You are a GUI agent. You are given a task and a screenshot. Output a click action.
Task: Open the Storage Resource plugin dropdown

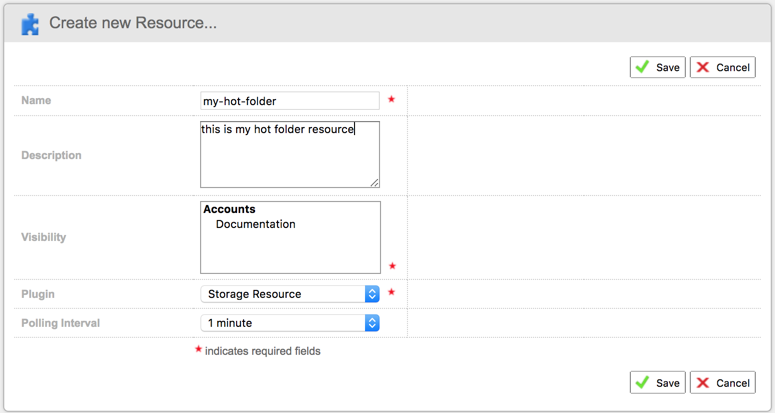[x=290, y=294]
